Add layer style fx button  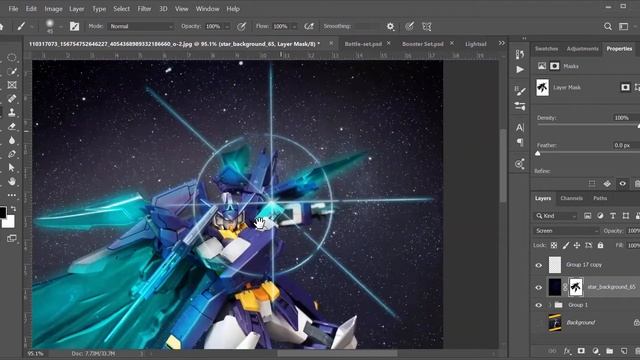567,351
